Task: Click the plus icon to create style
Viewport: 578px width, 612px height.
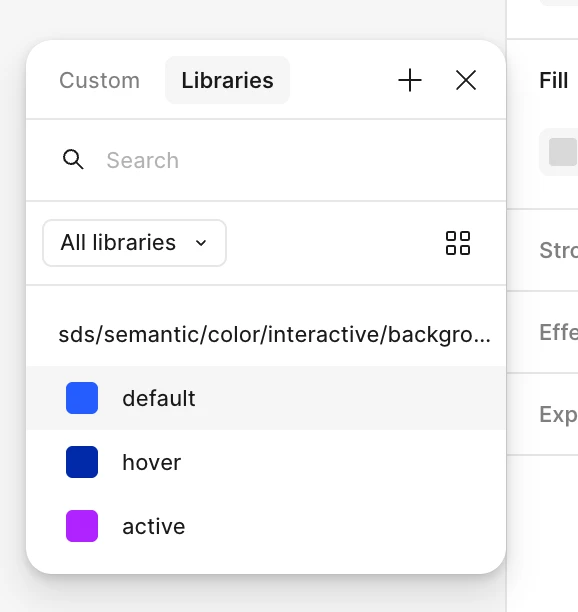Action: [410, 80]
